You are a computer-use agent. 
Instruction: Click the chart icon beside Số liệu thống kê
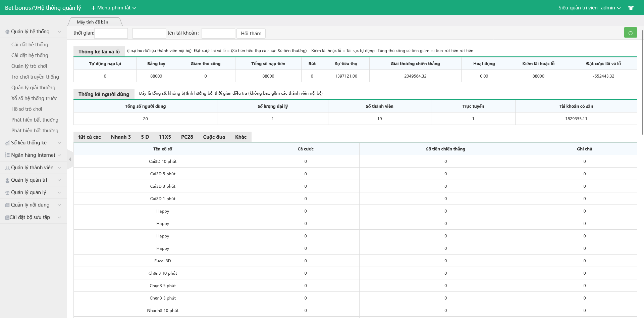coord(7,143)
